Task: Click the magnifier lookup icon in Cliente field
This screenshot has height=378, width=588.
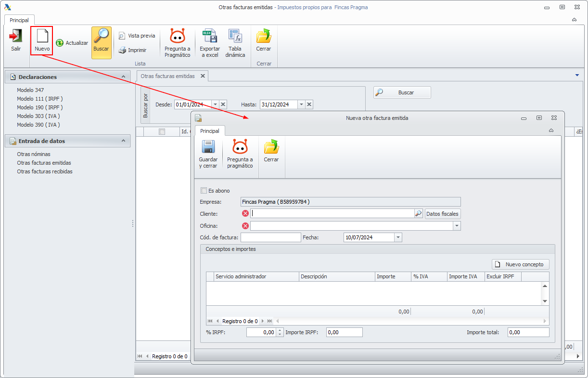Action: (x=418, y=213)
